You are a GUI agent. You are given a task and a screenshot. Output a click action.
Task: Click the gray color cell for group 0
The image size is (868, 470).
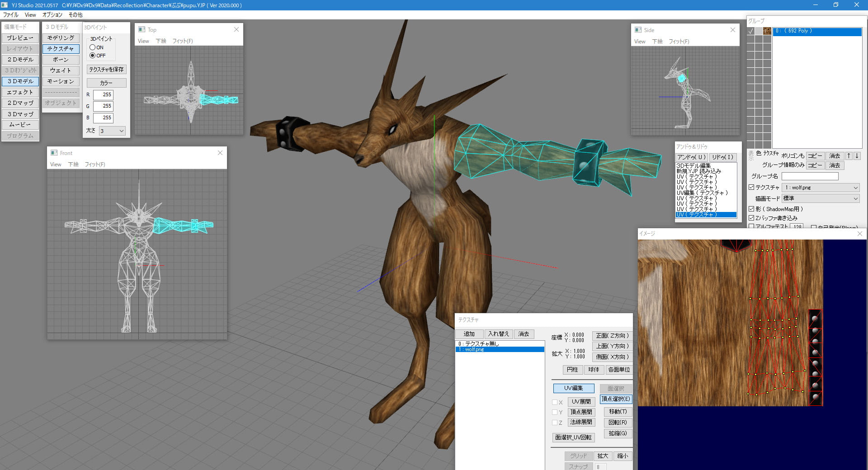click(759, 31)
